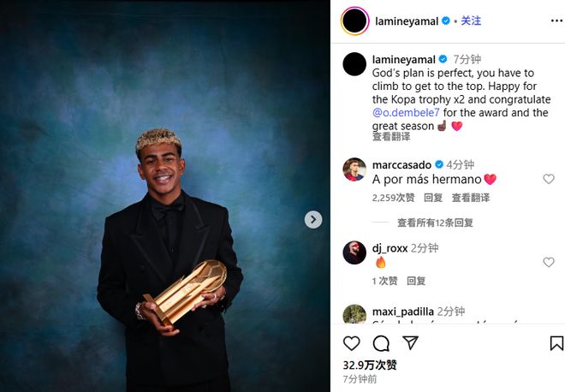
Task: Reply to dj_roxx's comment (回复)
Action: click(x=416, y=281)
